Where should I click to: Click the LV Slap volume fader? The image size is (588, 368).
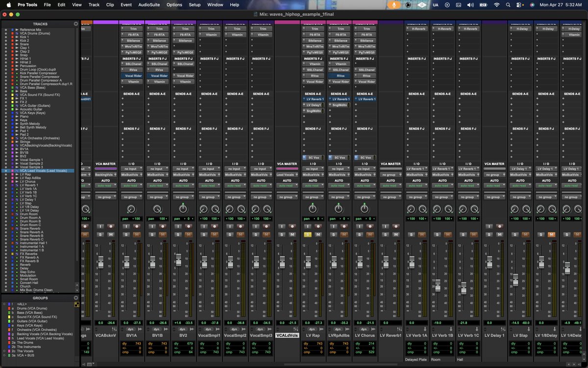click(x=515, y=280)
